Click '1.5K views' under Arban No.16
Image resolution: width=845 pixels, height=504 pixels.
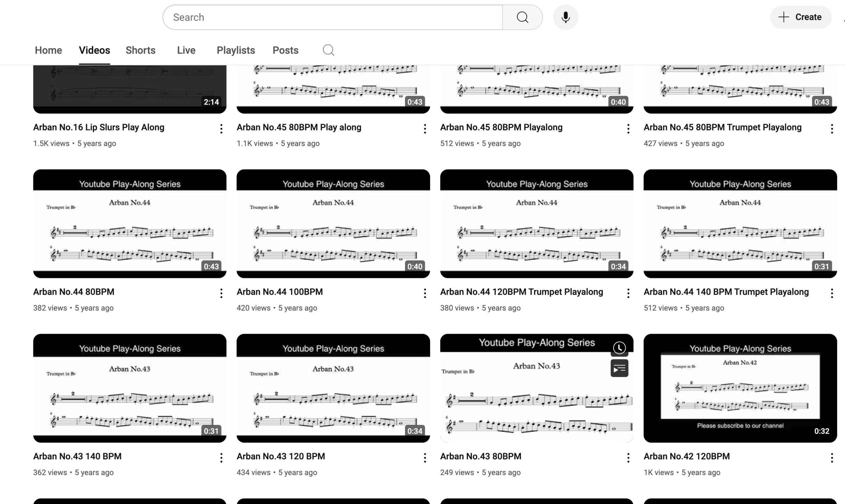point(51,143)
